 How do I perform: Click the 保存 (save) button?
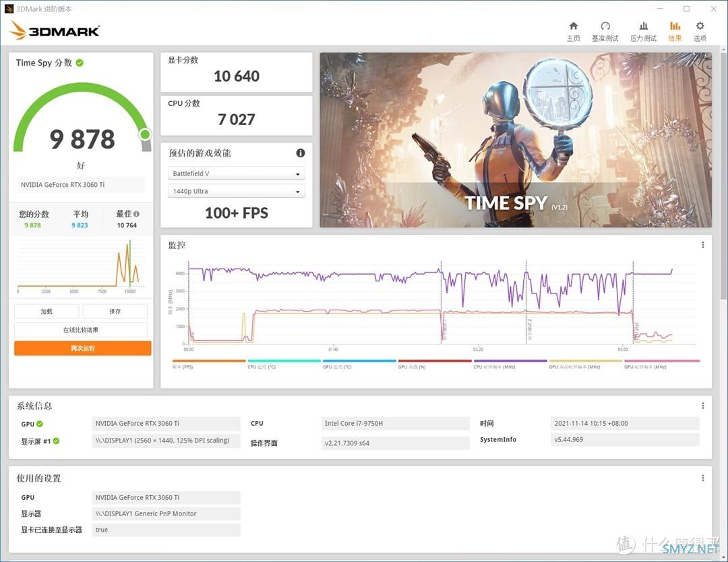pos(115,312)
